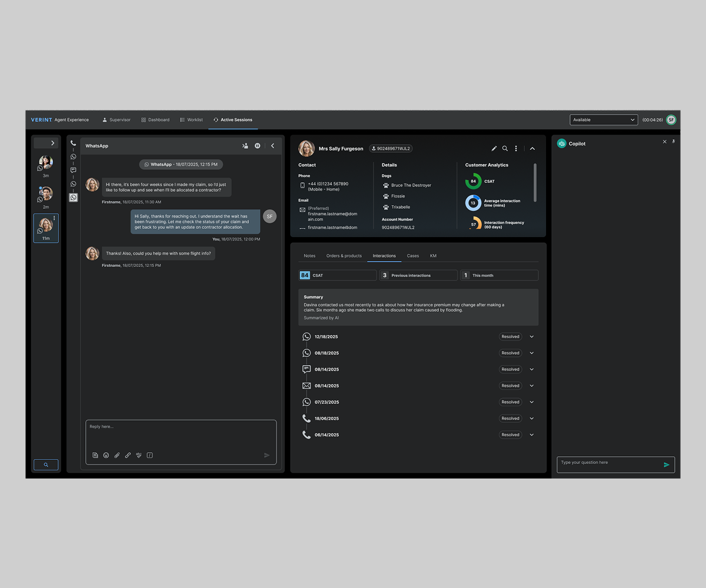Edit customer details with the pencil icon
The height and width of the screenshot is (588, 706).
494,149
